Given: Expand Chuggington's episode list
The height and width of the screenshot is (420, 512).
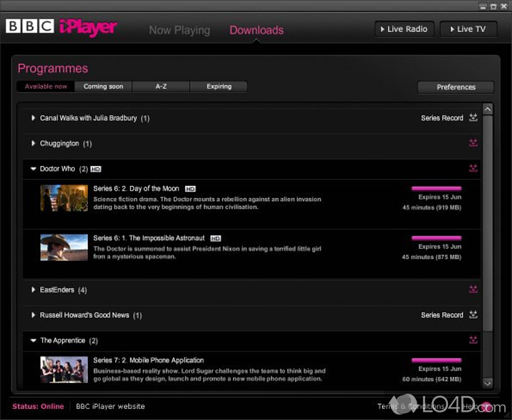Looking at the screenshot, I should click(x=33, y=143).
